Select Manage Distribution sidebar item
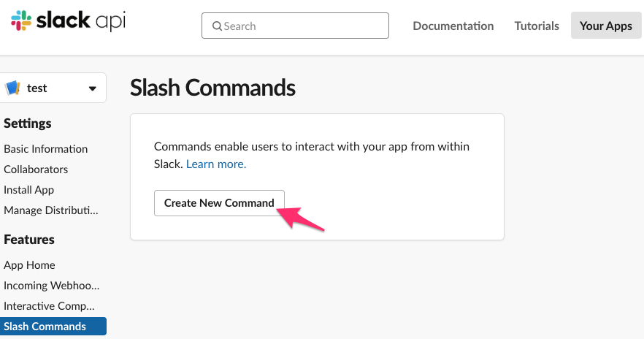Image resolution: width=644 pixels, height=339 pixels. [51, 210]
